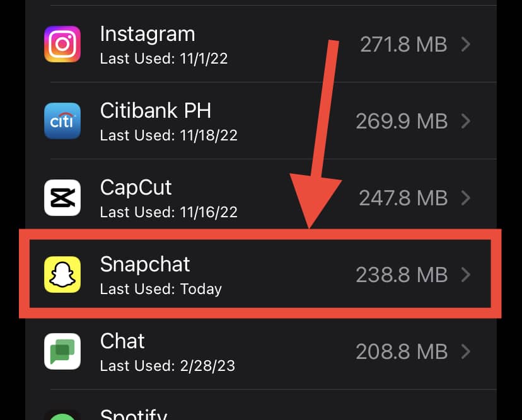
Task: Select the Chat app name
Action: pyautogui.click(x=122, y=341)
